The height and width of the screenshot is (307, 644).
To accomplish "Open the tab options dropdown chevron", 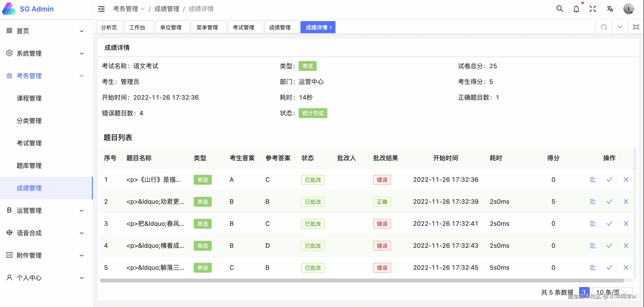I will pos(620,27).
